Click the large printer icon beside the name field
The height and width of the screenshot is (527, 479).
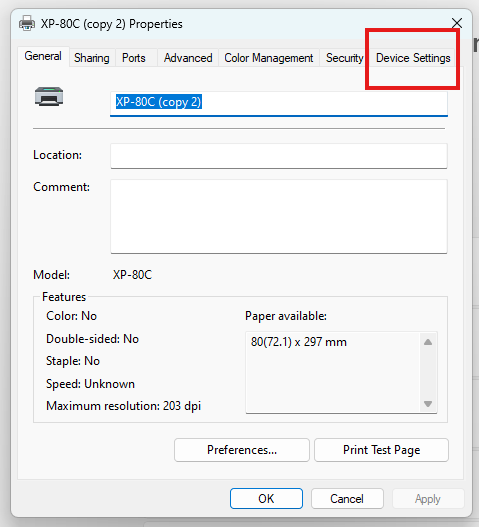coord(49,96)
